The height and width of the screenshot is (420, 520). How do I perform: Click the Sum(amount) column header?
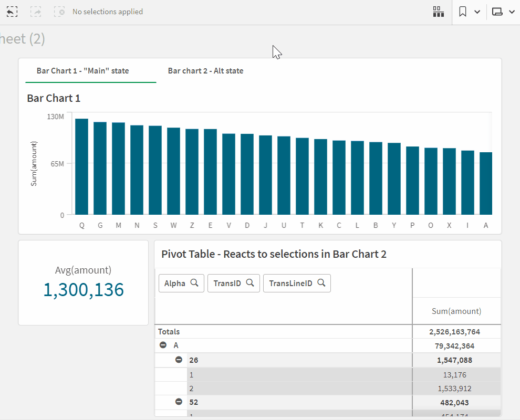click(x=456, y=311)
